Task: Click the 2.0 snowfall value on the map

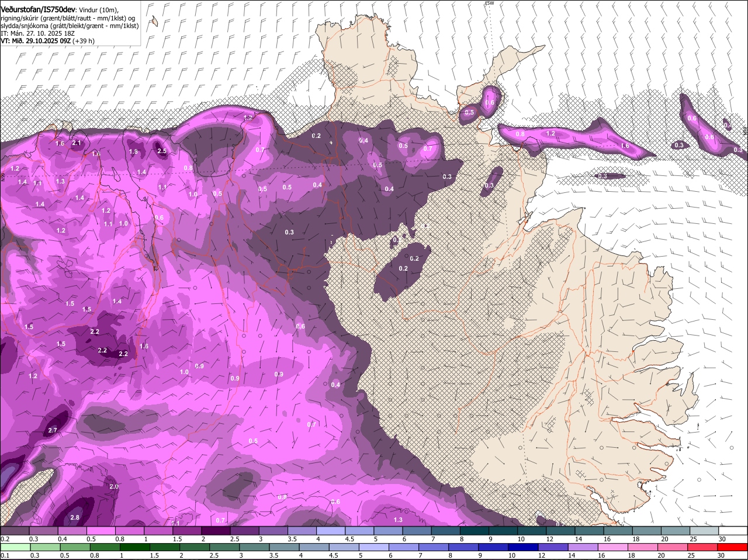Action: [114, 486]
